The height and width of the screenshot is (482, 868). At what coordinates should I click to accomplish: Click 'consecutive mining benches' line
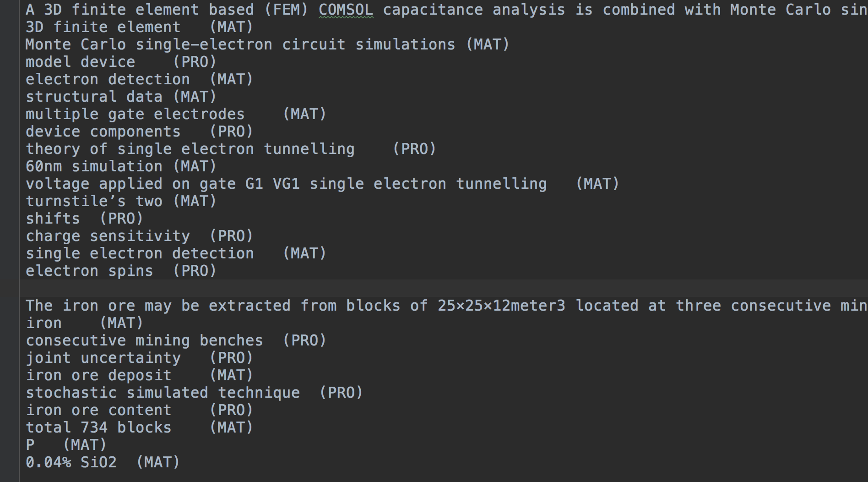[176, 340]
